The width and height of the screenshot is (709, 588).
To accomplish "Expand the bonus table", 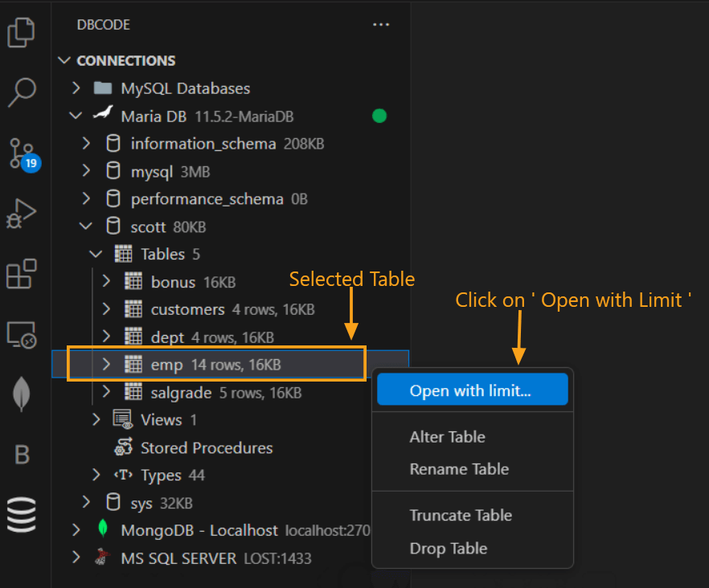I will pyautogui.click(x=106, y=281).
